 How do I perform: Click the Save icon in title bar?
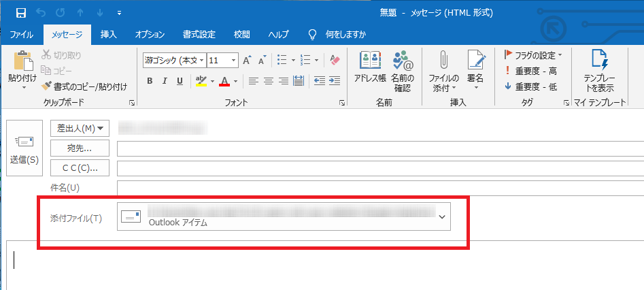21,13
